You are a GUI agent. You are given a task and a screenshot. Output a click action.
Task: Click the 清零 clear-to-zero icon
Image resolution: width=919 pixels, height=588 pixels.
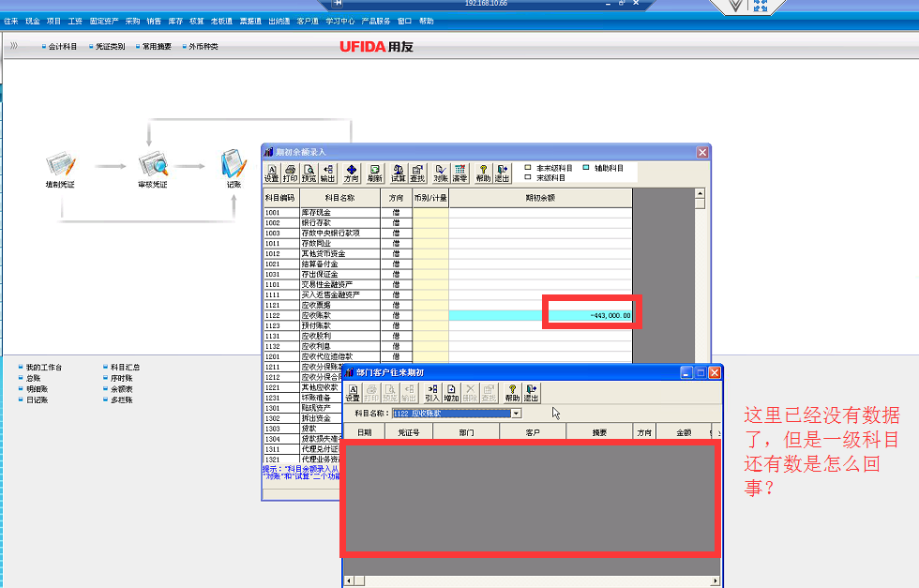coord(459,173)
